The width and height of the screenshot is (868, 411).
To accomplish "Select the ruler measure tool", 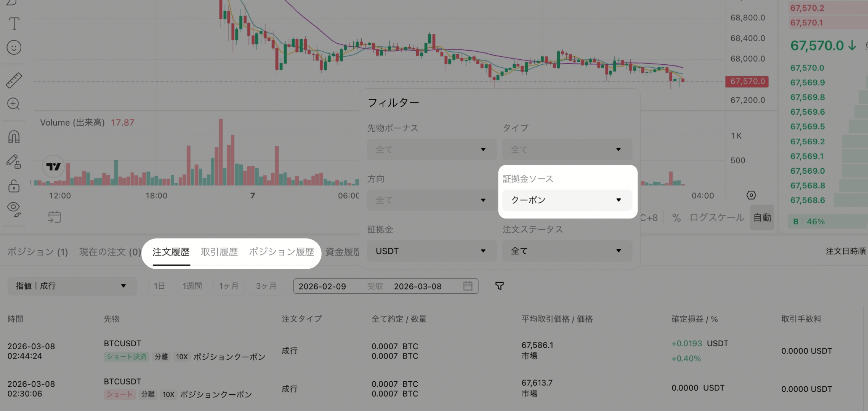I will (x=14, y=80).
